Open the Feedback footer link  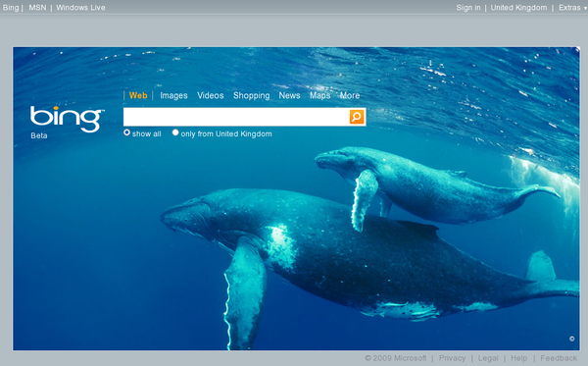(x=559, y=358)
